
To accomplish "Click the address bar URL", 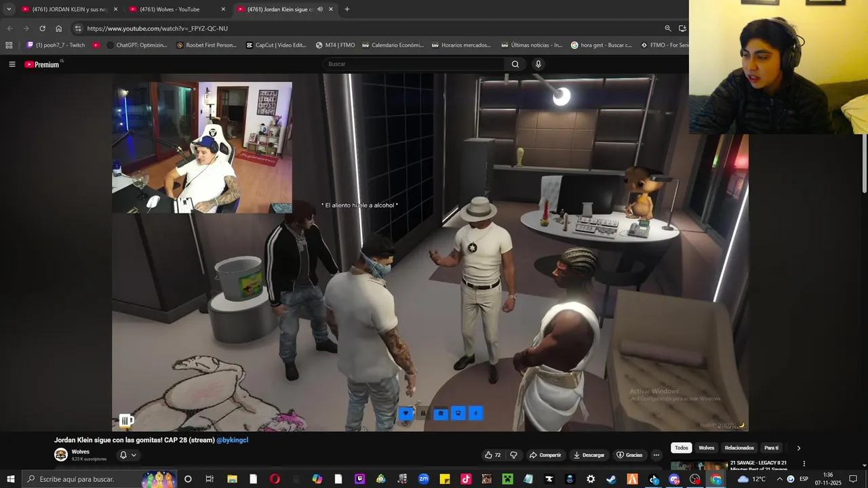I will (157, 28).
